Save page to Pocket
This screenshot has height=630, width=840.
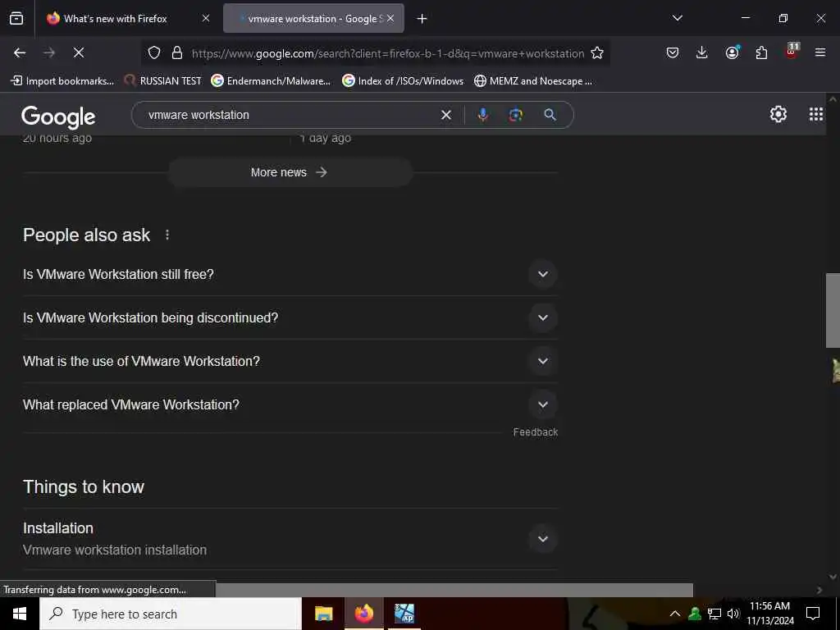673,53
